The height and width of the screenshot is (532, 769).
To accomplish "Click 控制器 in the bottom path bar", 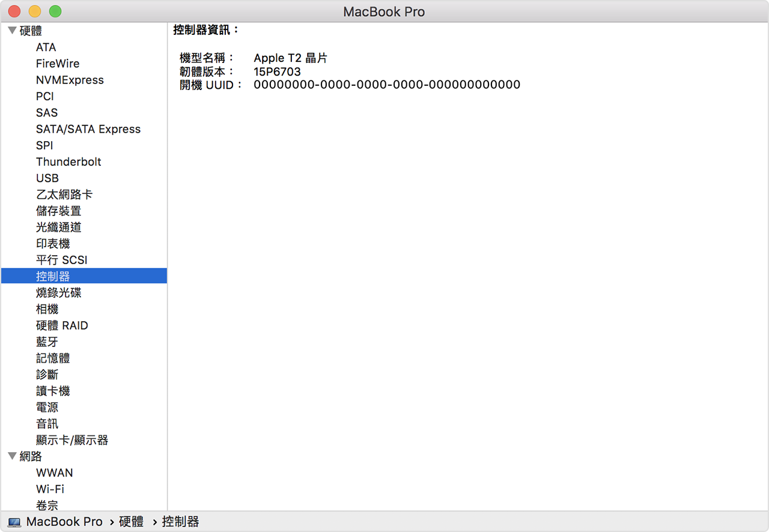I will point(181,522).
